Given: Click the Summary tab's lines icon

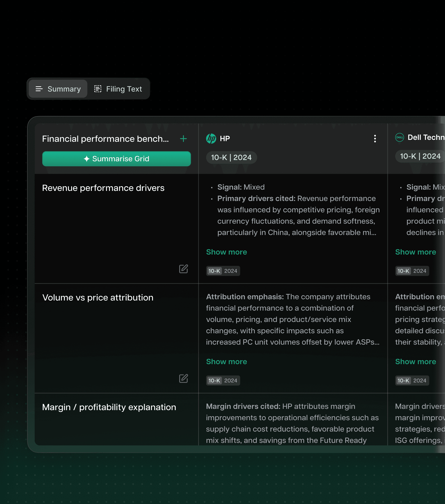Looking at the screenshot, I should click(39, 89).
